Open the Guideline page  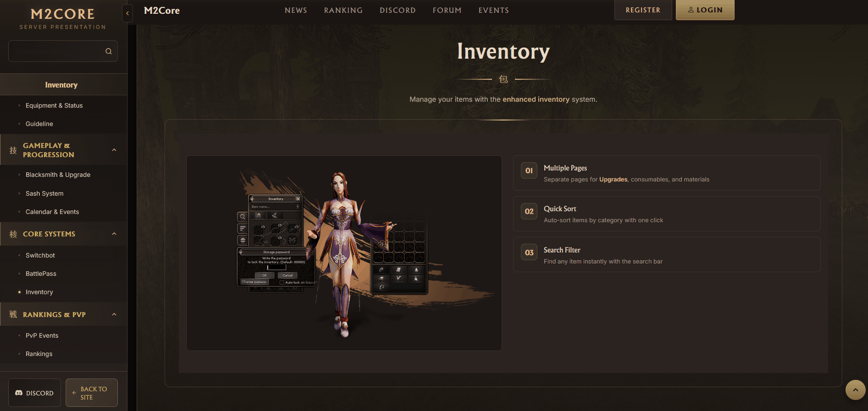[39, 124]
